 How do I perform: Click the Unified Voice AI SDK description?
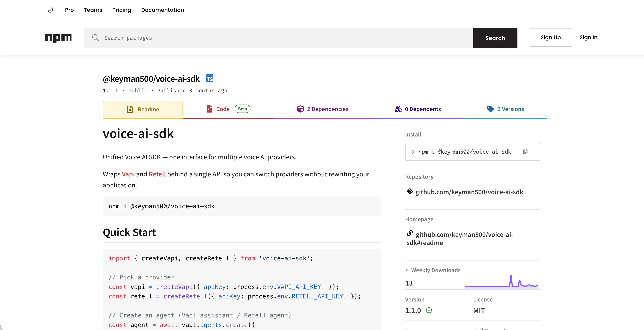pos(199,157)
